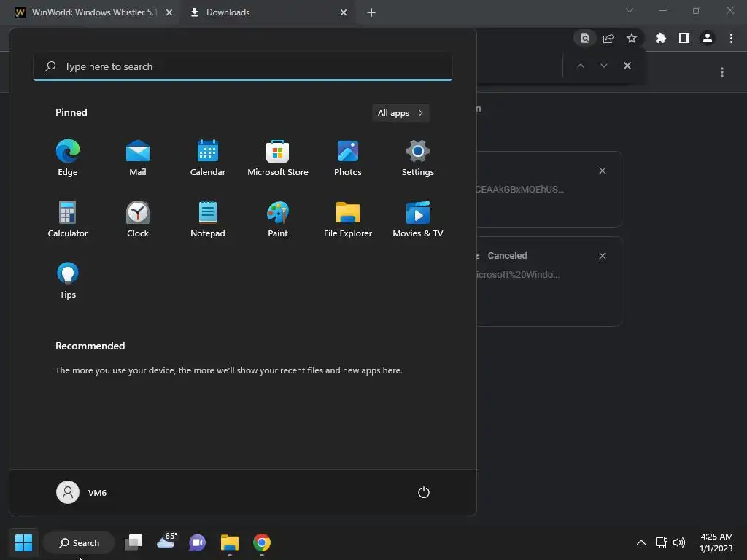
Task: Go to next find result
Action: [x=603, y=66]
